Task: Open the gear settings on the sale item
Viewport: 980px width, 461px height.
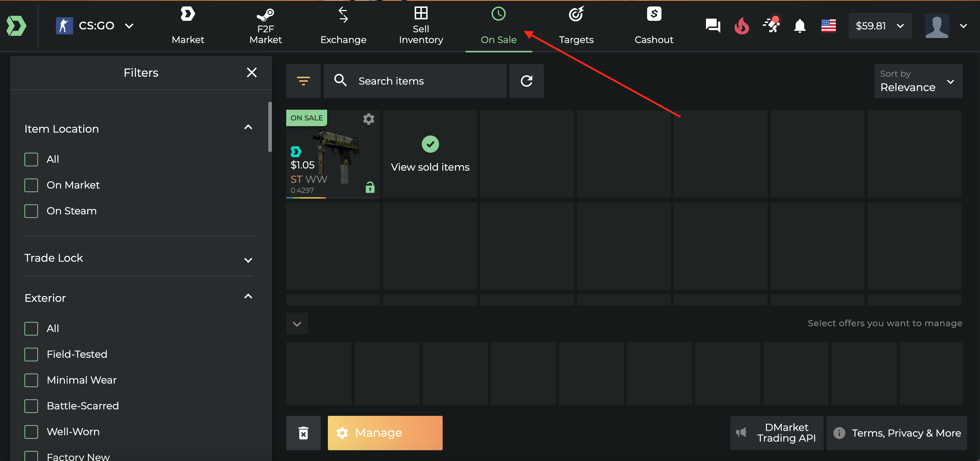Action: tap(368, 119)
